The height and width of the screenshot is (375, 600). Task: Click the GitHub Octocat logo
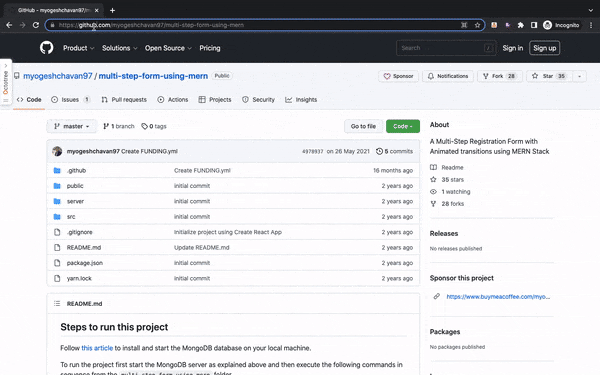(47, 48)
